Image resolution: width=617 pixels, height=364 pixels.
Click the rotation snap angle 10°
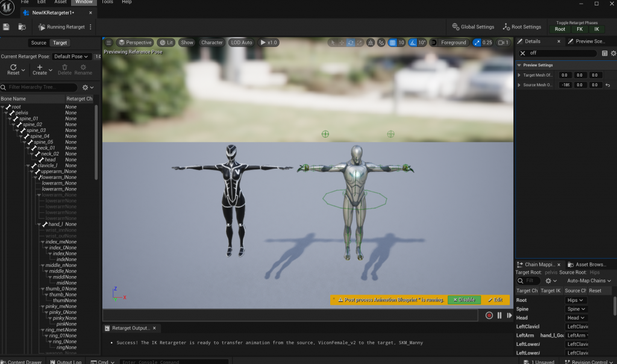(x=421, y=43)
